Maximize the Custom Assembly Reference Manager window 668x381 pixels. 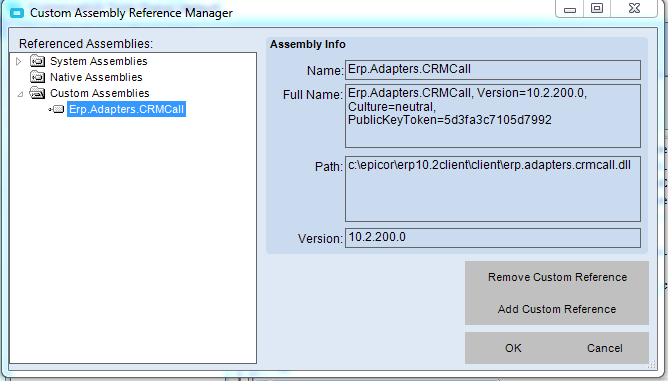[x=596, y=8]
